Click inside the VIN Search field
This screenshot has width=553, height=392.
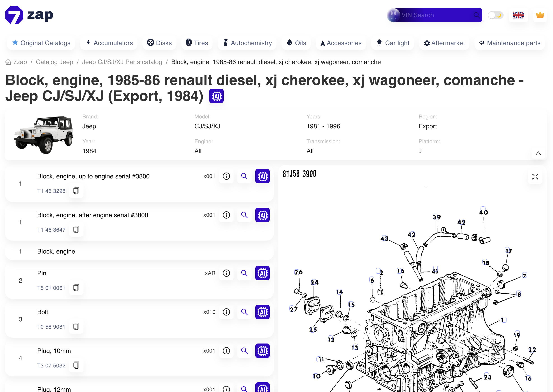[435, 15]
